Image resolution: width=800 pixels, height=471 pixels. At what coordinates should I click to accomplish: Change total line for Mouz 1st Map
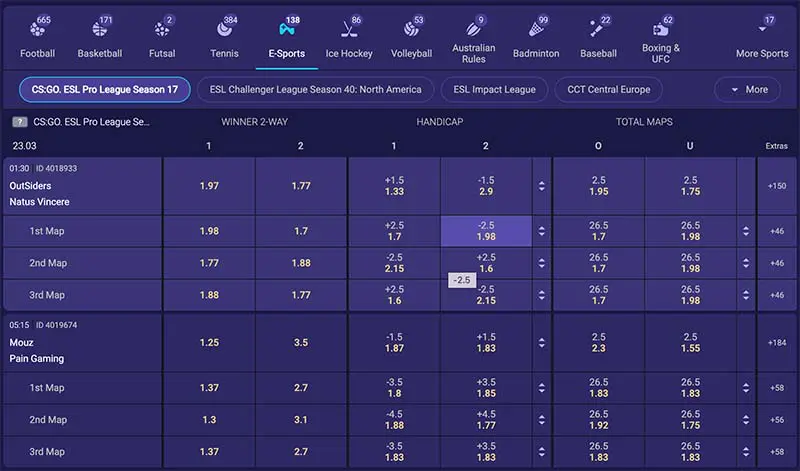746,388
